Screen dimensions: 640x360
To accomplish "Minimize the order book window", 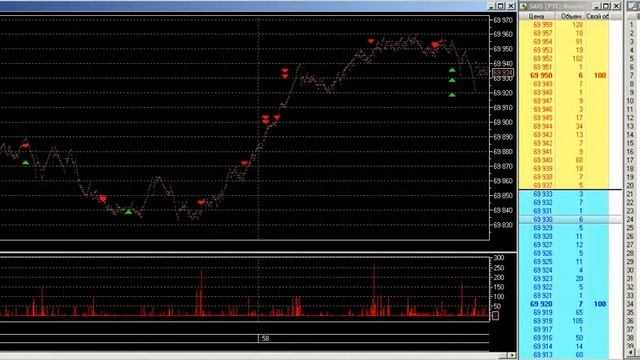I will (596, 6).
